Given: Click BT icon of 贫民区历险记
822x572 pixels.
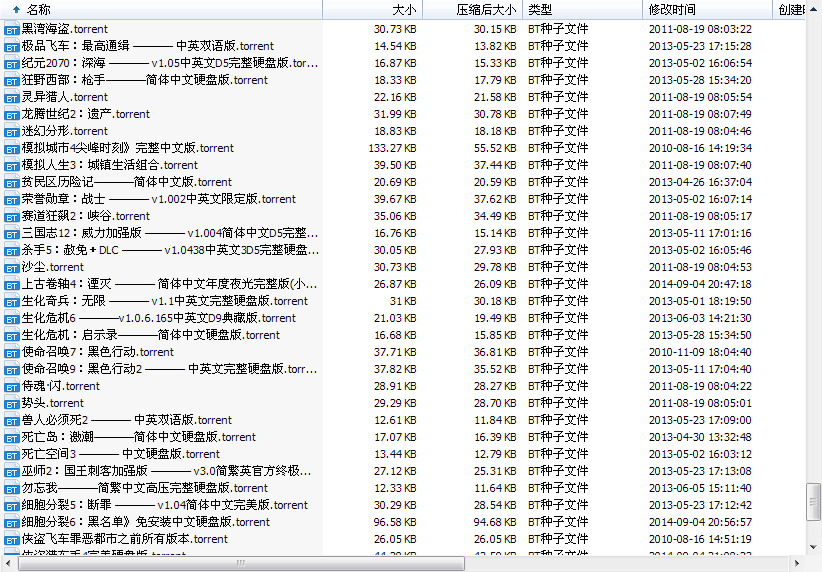Looking at the screenshot, I should [x=12, y=182].
